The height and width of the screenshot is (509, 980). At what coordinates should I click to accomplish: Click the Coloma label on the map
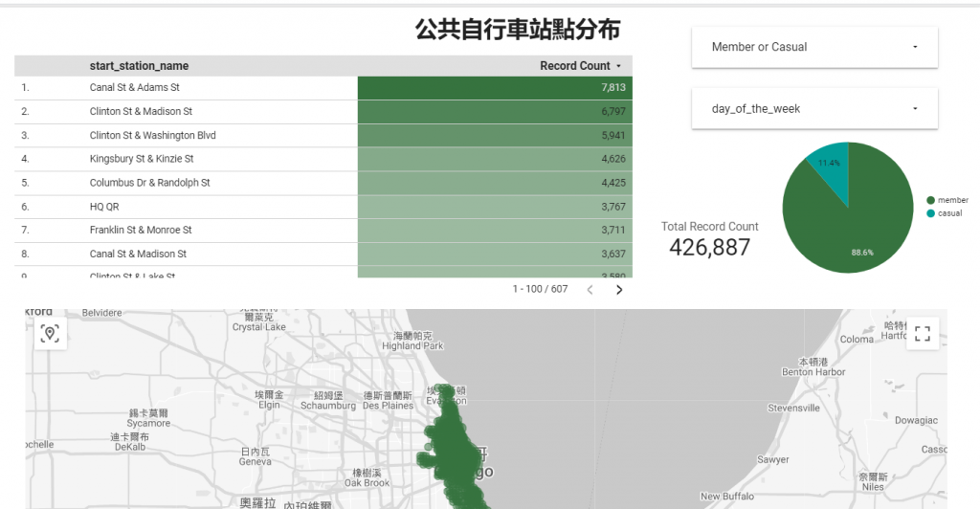click(857, 339)
